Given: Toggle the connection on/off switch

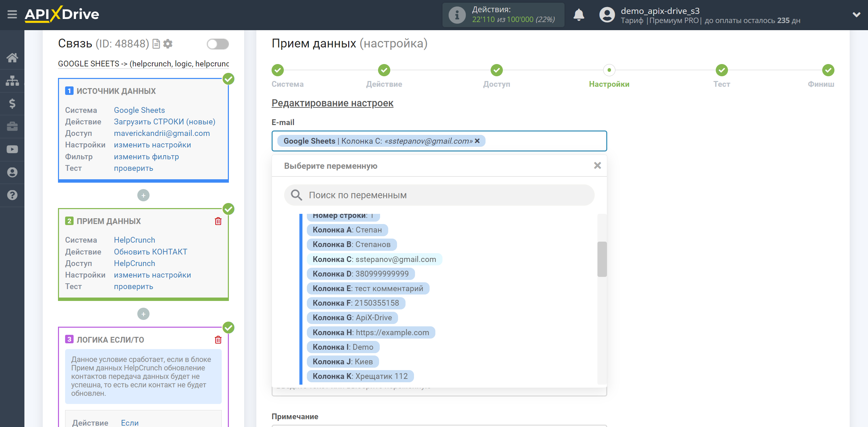Looking at the screenshot, I should click(218, 44).
